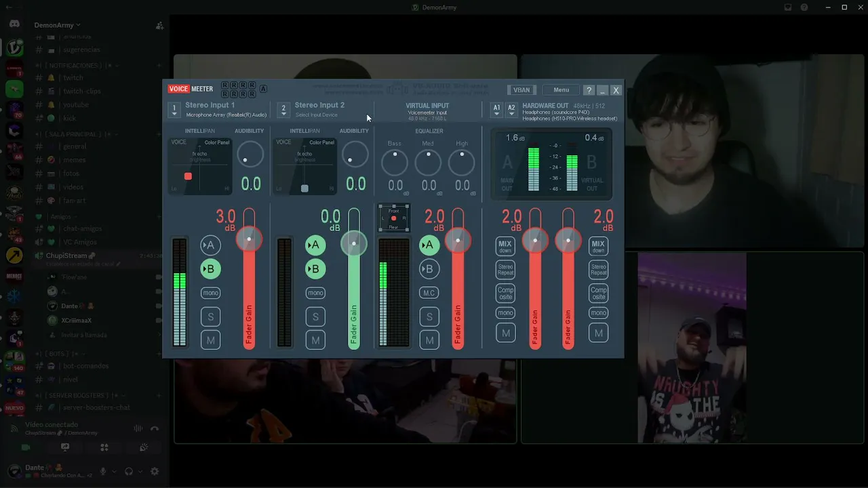Mute hardware out bus A with M button
The width and height of the screenshot is (868, 488).
point(506,333)
